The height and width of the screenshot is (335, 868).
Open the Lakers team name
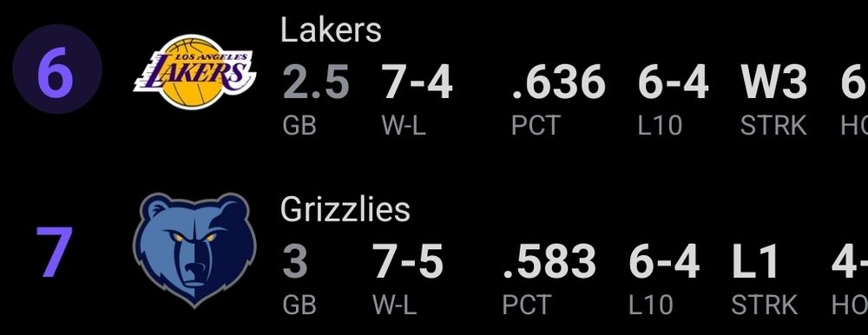331,30
